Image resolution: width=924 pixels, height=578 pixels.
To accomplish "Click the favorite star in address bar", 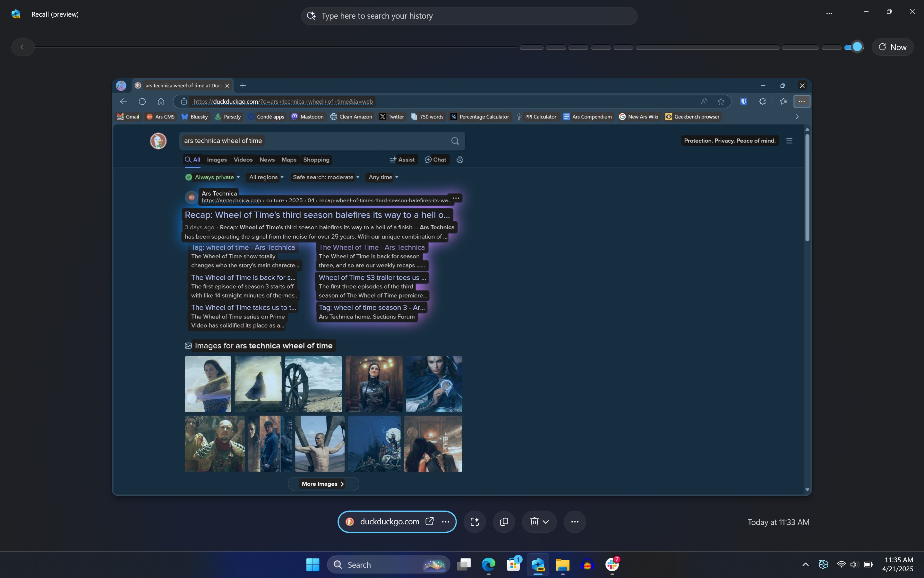I will click(x=721, y=101).
